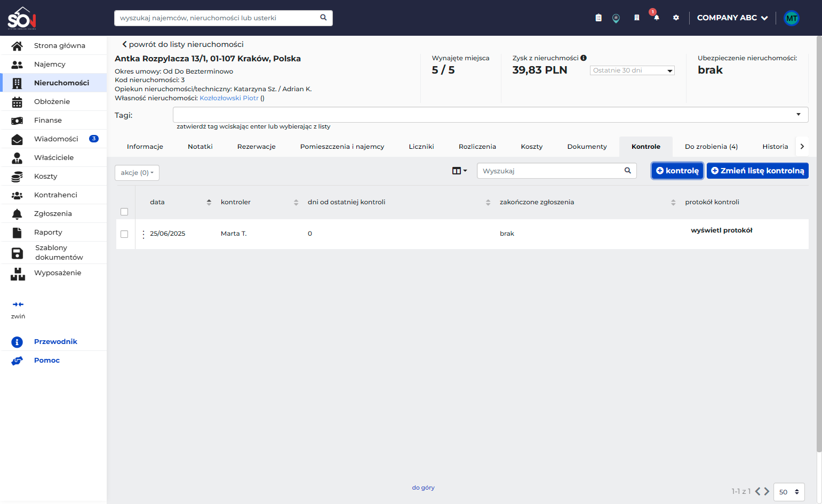Open the akcje (0) dropdown

[137, 173]
